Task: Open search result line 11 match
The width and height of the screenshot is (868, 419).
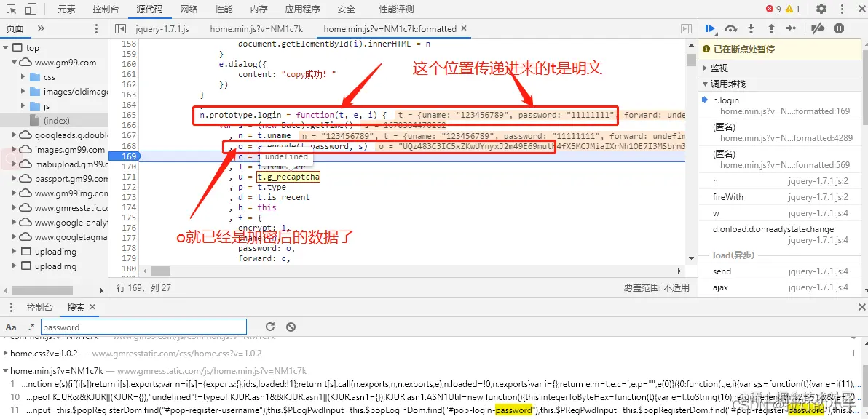Action: tap(432, 410)
